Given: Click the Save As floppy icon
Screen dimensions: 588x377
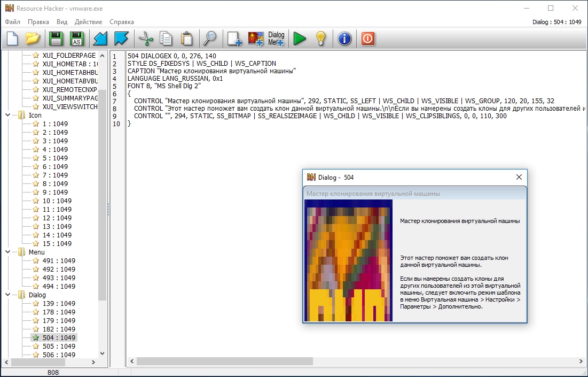Looking at the screenshot, I should pyautogui.click(x=77, y=39).
